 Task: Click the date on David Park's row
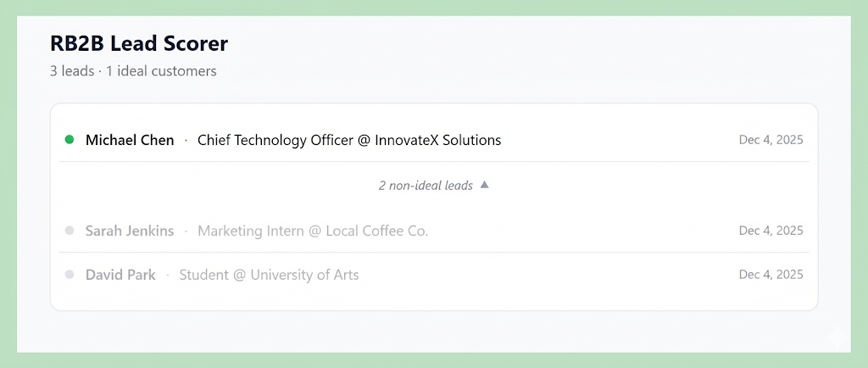(771, 275)
